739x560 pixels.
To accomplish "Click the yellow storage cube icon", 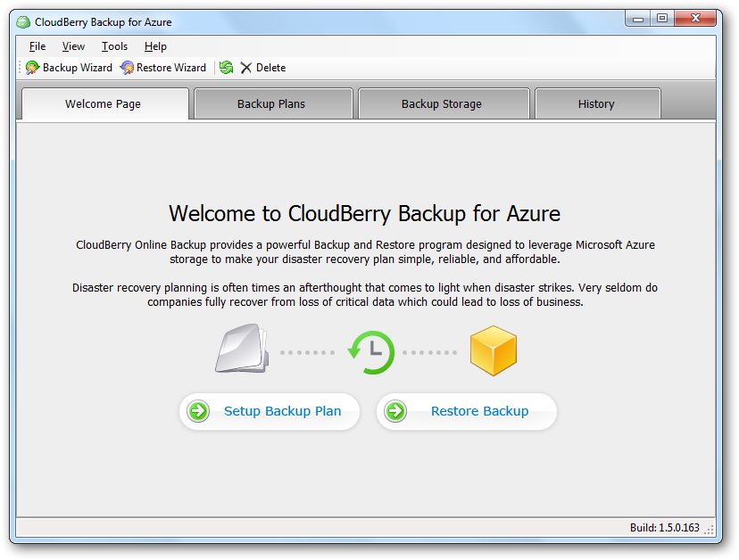I will click(494, 350).
